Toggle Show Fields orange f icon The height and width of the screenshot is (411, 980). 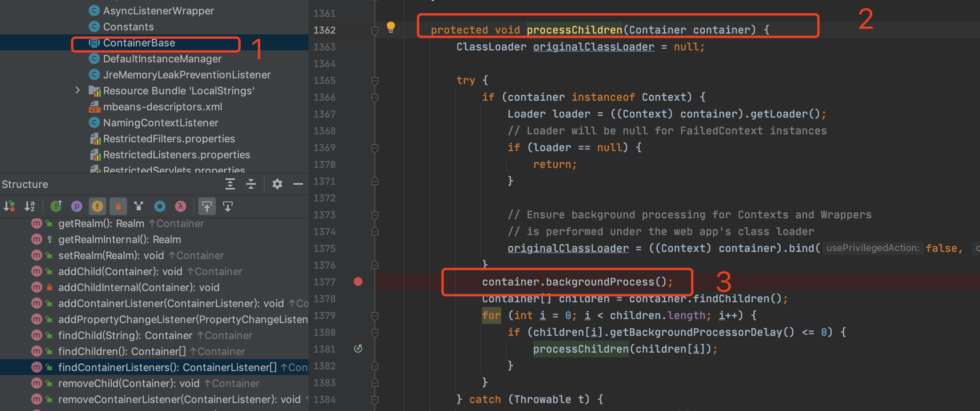tap(98, 206)
